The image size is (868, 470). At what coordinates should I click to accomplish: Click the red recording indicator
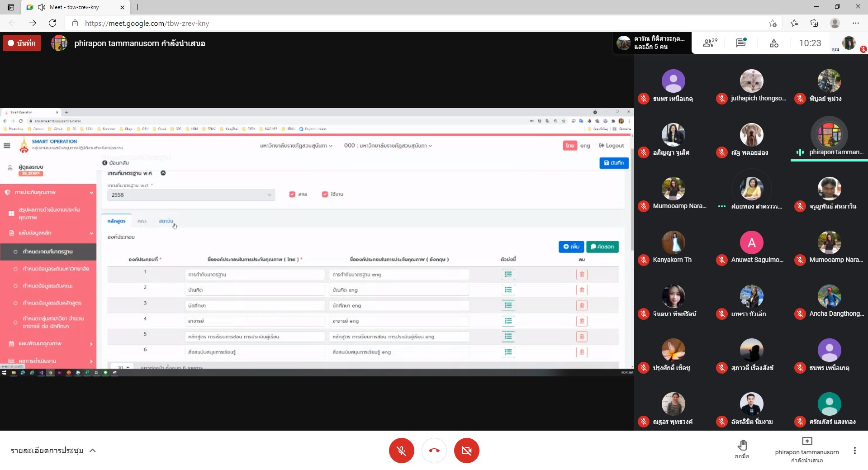(22, 43)
